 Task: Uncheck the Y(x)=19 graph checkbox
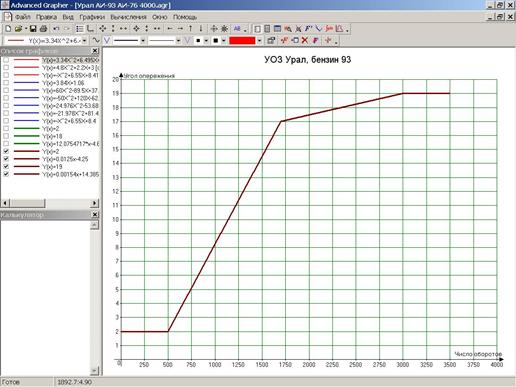[x=6, y=166]
